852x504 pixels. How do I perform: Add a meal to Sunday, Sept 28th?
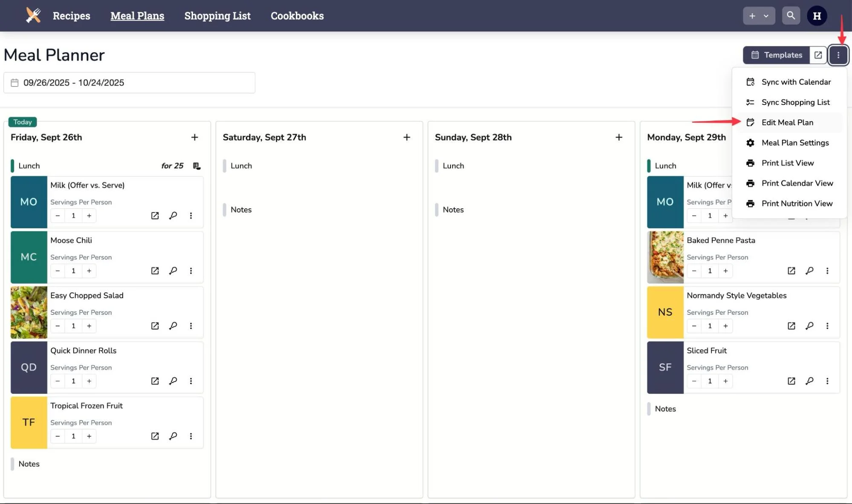click(x=619, y=137)
